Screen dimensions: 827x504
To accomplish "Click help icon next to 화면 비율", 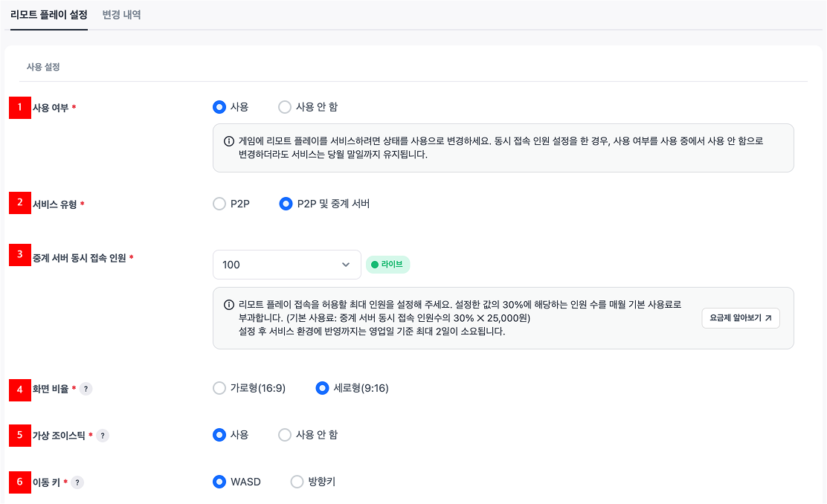I will click(x=86, y=388).
